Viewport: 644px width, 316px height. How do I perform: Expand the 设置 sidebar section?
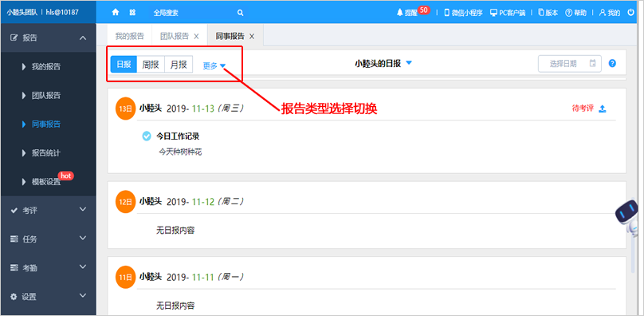pyautogui.click(x=83, y=295)
